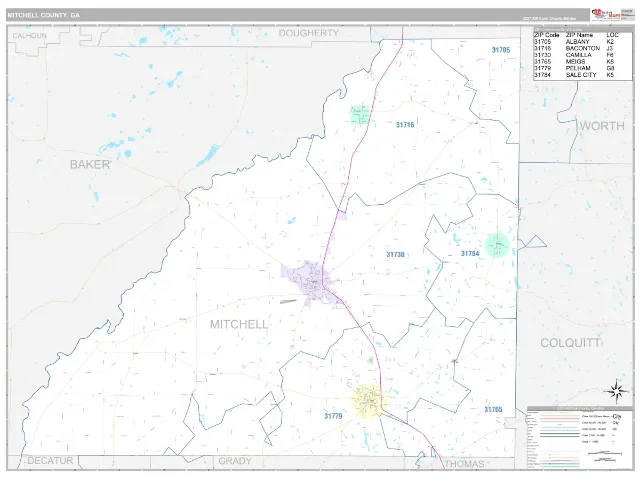Click the large MITCHELL county label on the map
640x480 pixels.
[x=239, y=324]
